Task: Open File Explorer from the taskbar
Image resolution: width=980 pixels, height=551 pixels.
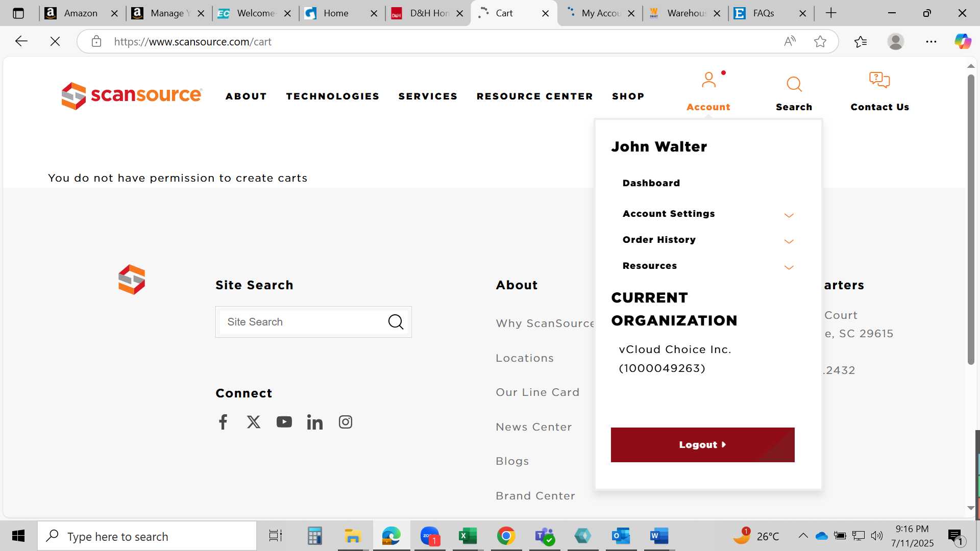Action: coord(353,536)
